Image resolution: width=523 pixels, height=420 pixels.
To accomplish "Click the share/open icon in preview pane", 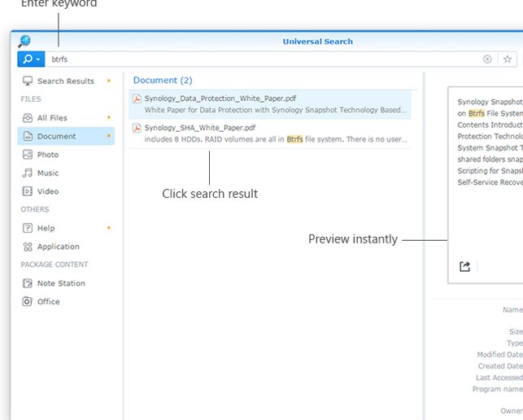I will click(464, 266).
